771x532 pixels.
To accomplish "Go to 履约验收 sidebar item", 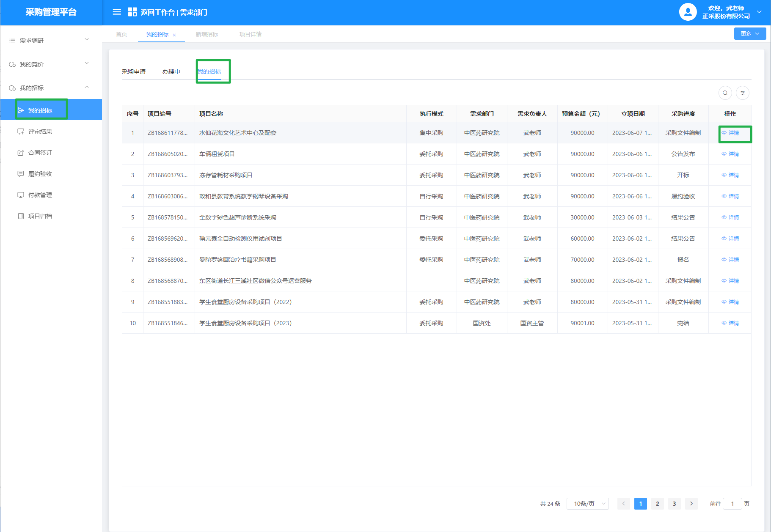I will tap(40, 174).
